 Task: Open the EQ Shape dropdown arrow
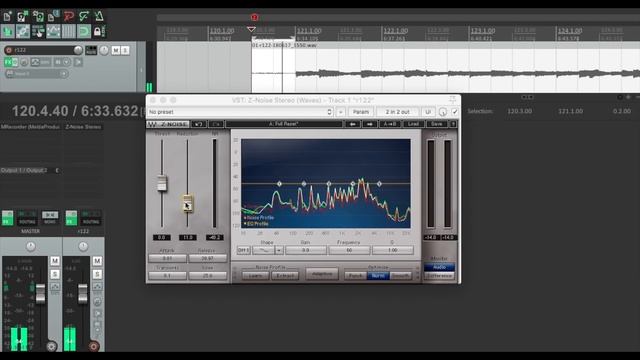point(279,250)
